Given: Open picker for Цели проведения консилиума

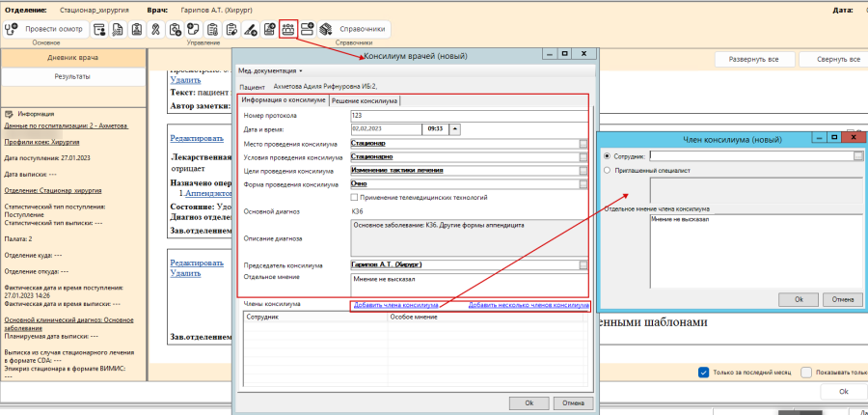Looking at the screenshot, I should point(583,171).
